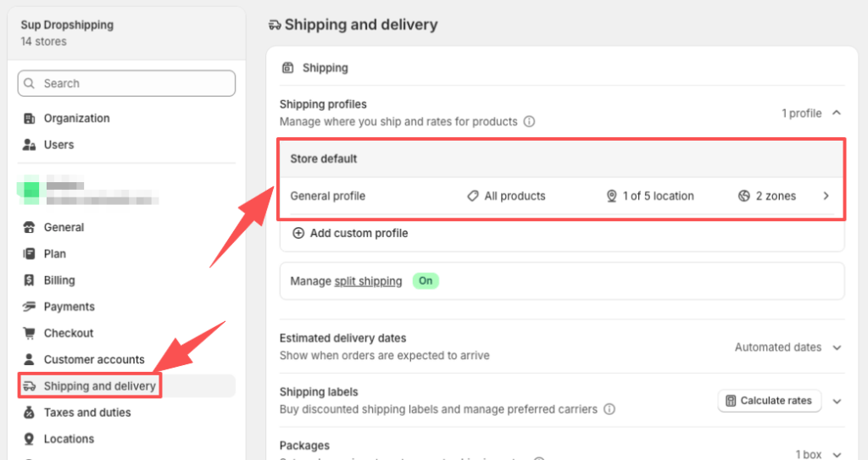Image resolution: width=868 pixels, height=460 pixels.
Task: Click the Organization building icon in sidebar
Action: tap(30, 119)
